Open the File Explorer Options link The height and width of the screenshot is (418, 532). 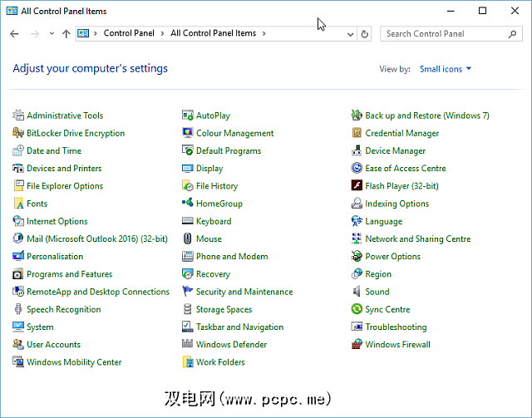click(x=65, y=186)
